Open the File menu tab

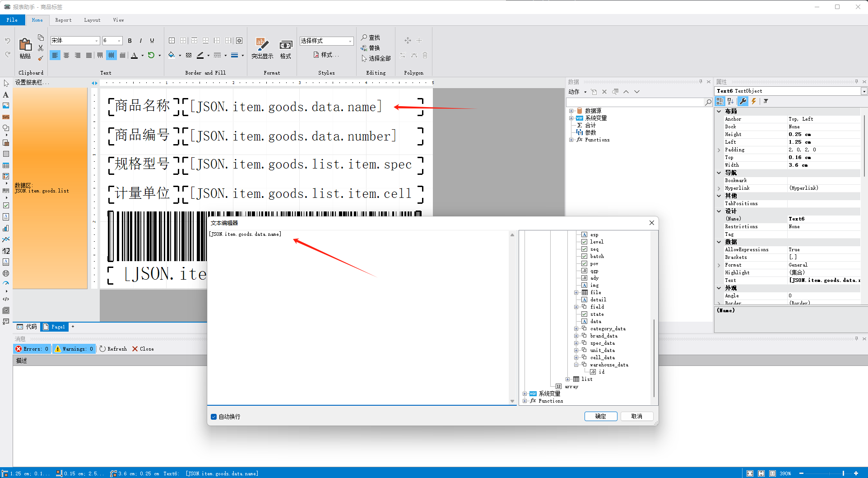tap(13, 20)
